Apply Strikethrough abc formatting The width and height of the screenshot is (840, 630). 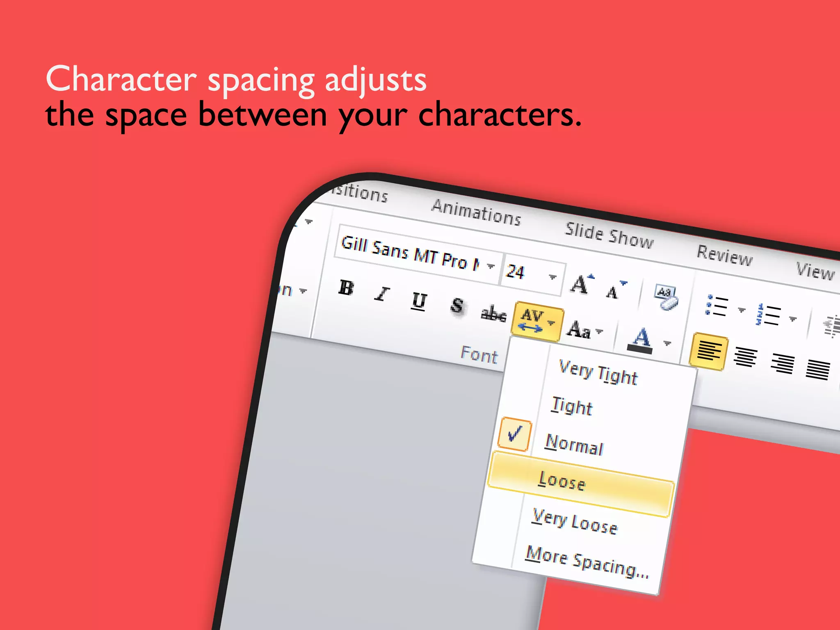click(x=493, y=314)
